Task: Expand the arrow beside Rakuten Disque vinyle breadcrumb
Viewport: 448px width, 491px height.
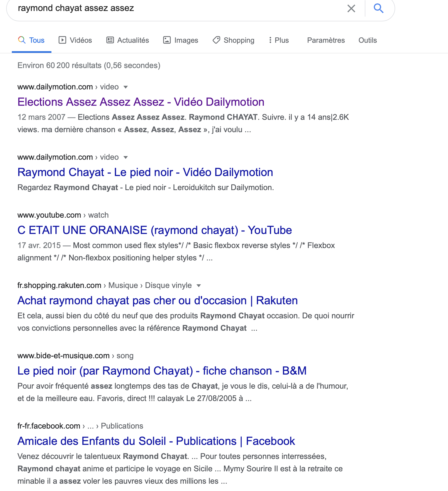Action: click(199, 286)
